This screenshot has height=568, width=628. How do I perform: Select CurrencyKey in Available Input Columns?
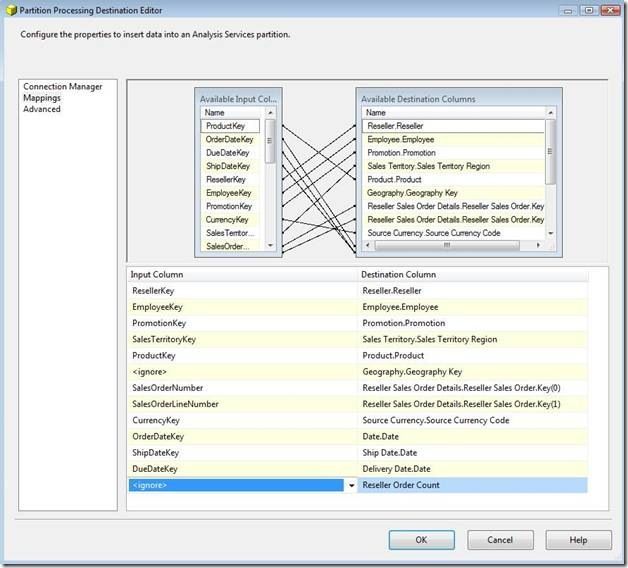point(230,220)
